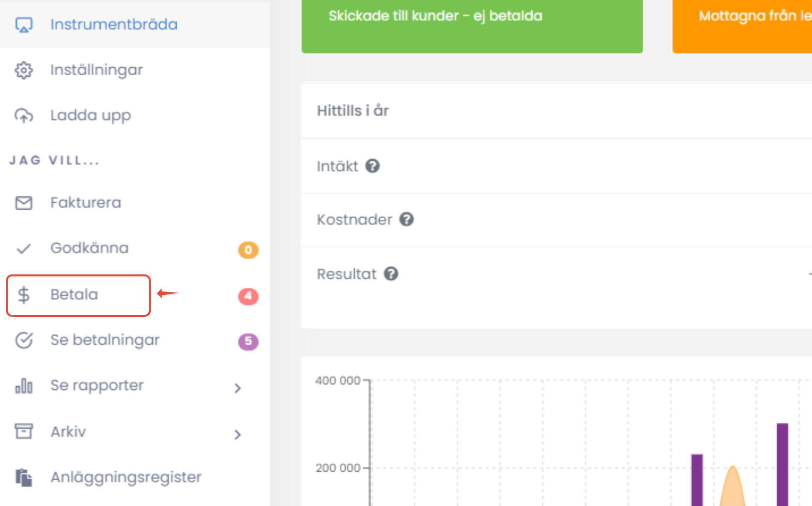Click the 400 000 axis label
Screen dimensions: 812x506
[x=338, y=380]
